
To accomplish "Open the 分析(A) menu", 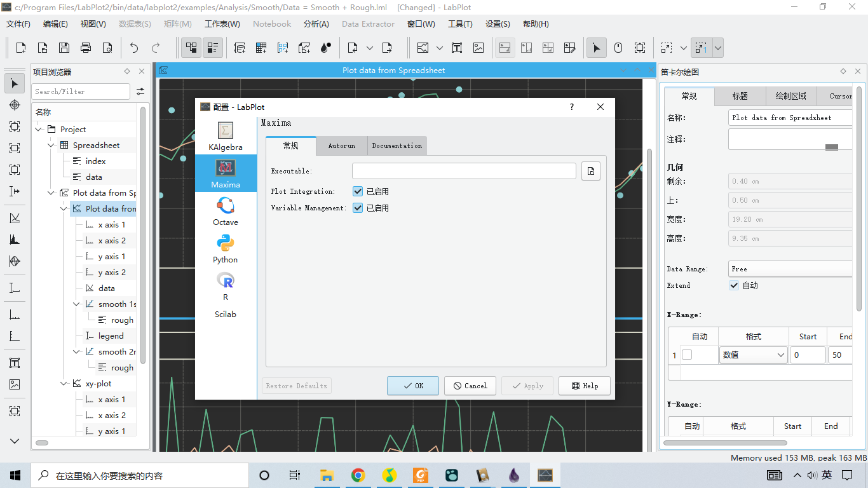I will (316, 24).
